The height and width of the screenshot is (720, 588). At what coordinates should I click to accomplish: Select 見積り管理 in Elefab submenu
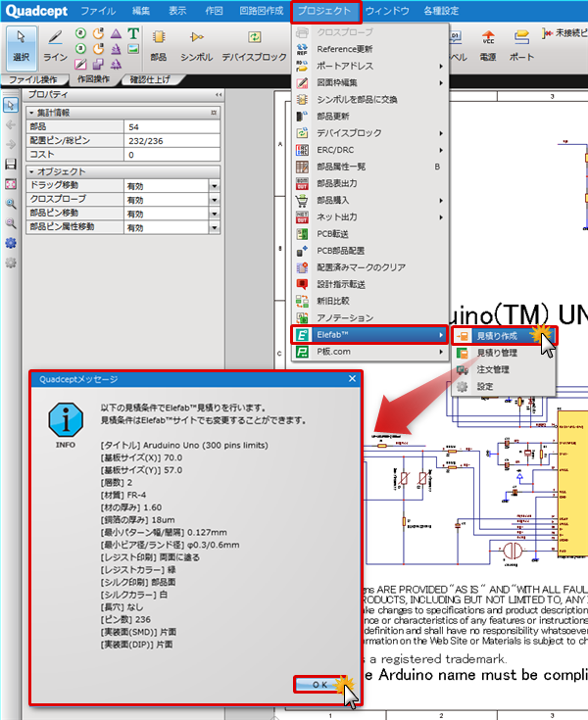tap(504, 353)
